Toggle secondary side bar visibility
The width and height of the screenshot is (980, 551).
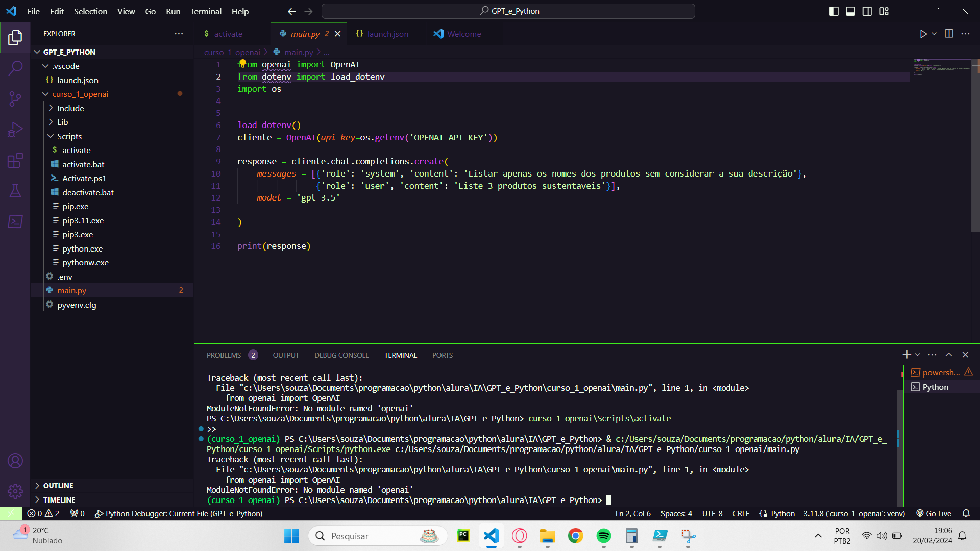point(867,11)
